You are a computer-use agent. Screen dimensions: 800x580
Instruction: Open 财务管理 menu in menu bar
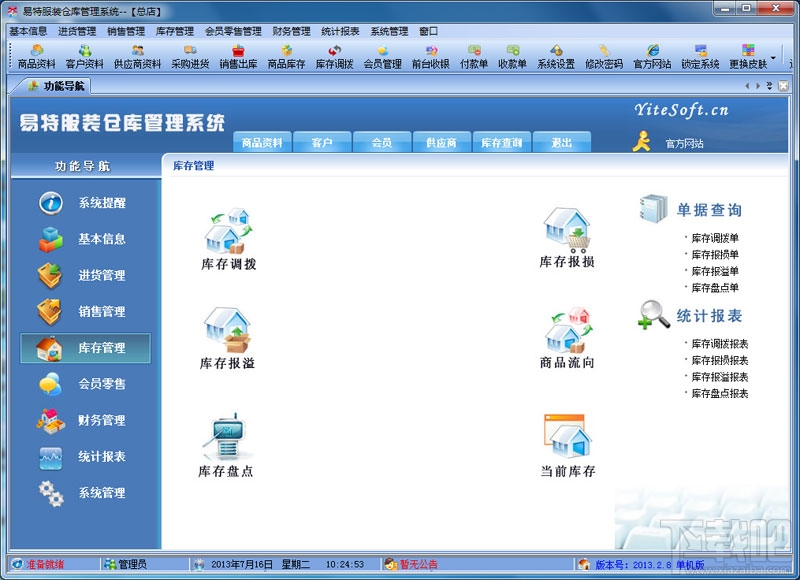291,31
